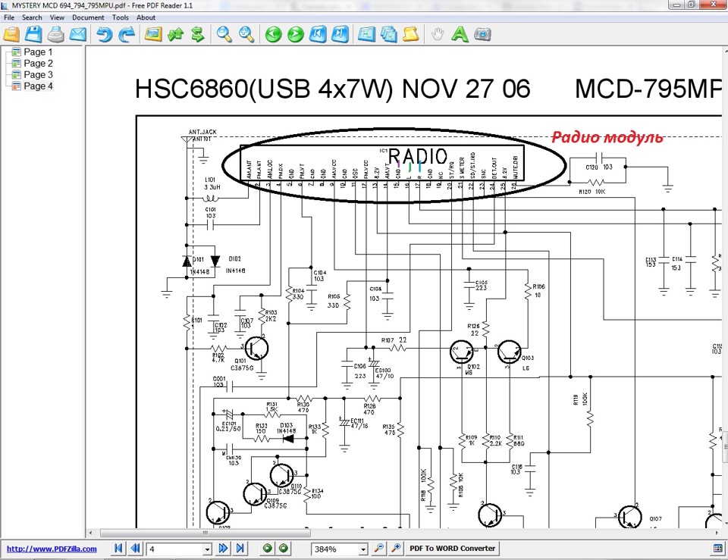
Task: Click the email envelope icon
Action: point(77,34)
